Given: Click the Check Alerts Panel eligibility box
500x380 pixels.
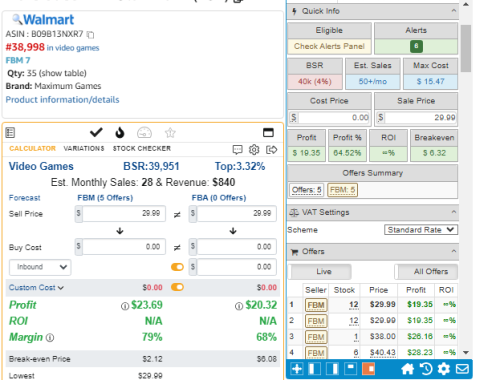Looking at the screenshot, I should tap(329, 46).
